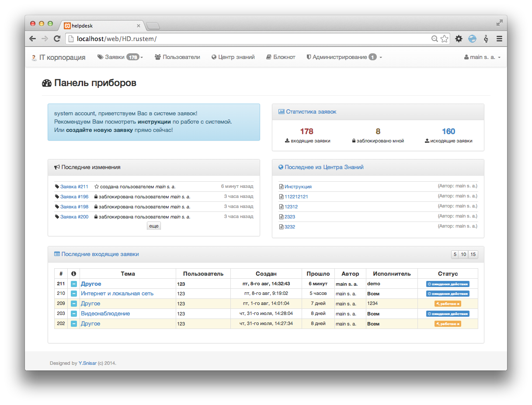This screenshot has height=405, width=532.
Task: Open Заявка #196 in recent changes
Action: pos(74,197)
